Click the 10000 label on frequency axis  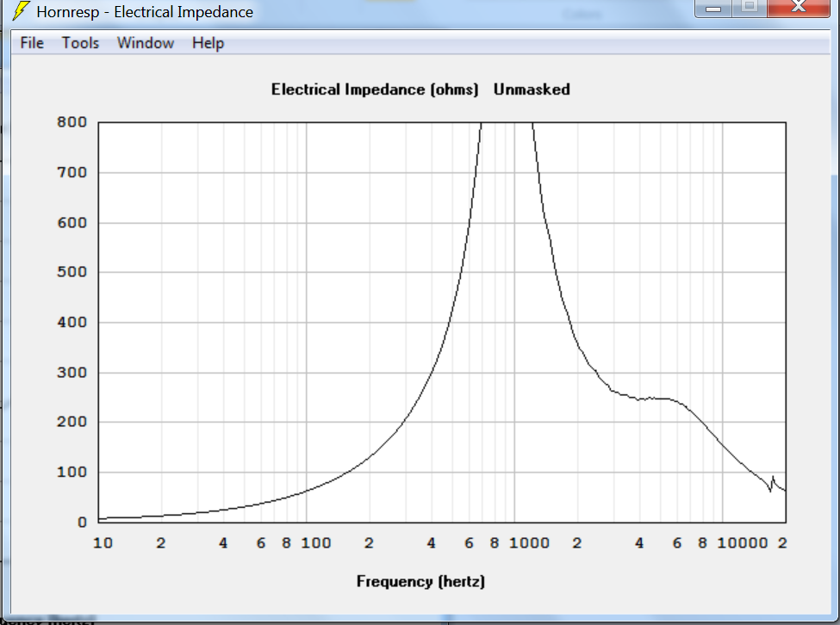[x=743, y=543]
